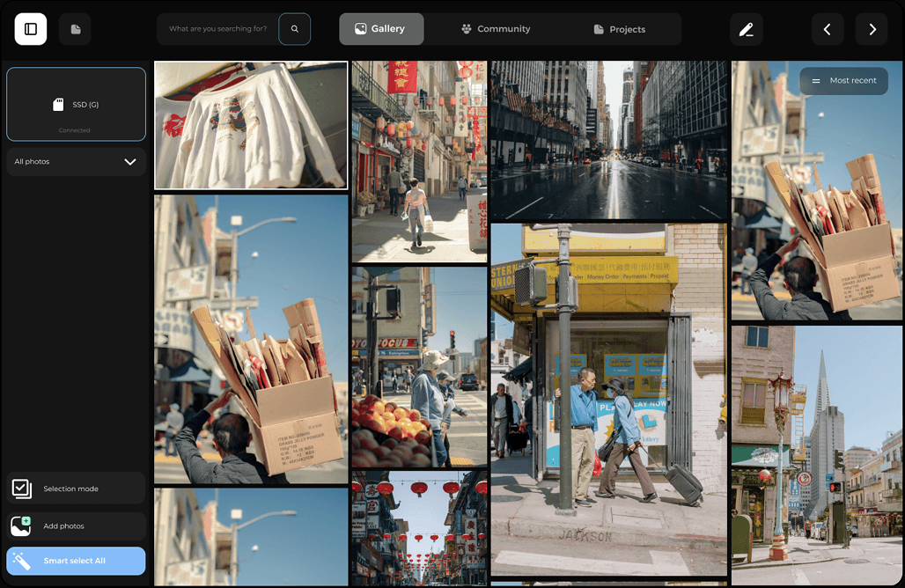Click the search magnifier icon
Image resolution: width=905 pixels, height=588 pixels.
point(294,29)
